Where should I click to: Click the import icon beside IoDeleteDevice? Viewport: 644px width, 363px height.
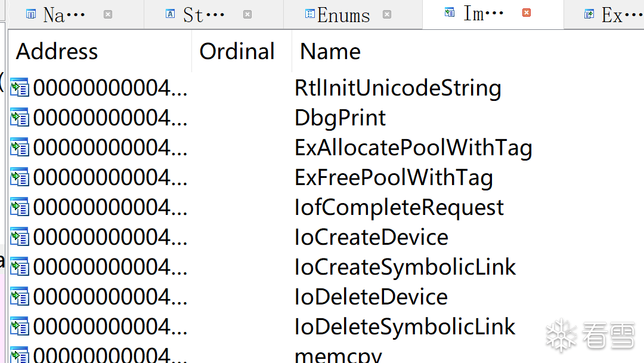pos(20,297)
